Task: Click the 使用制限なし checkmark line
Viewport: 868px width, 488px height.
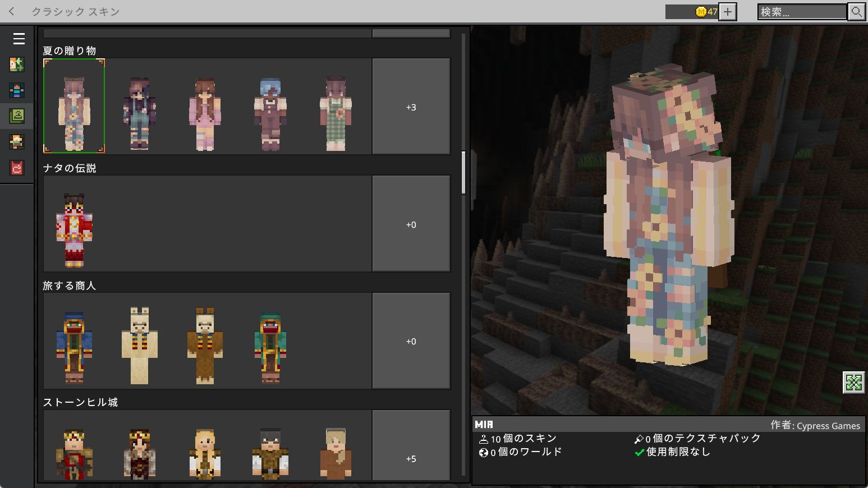Action: coord(673,452)
